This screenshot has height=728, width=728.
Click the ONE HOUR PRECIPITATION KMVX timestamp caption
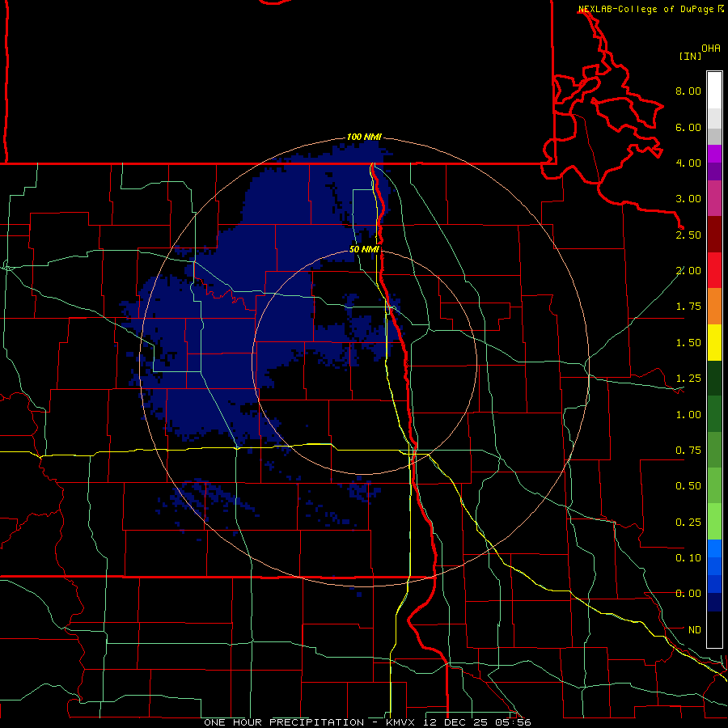[x=367, y=722]
